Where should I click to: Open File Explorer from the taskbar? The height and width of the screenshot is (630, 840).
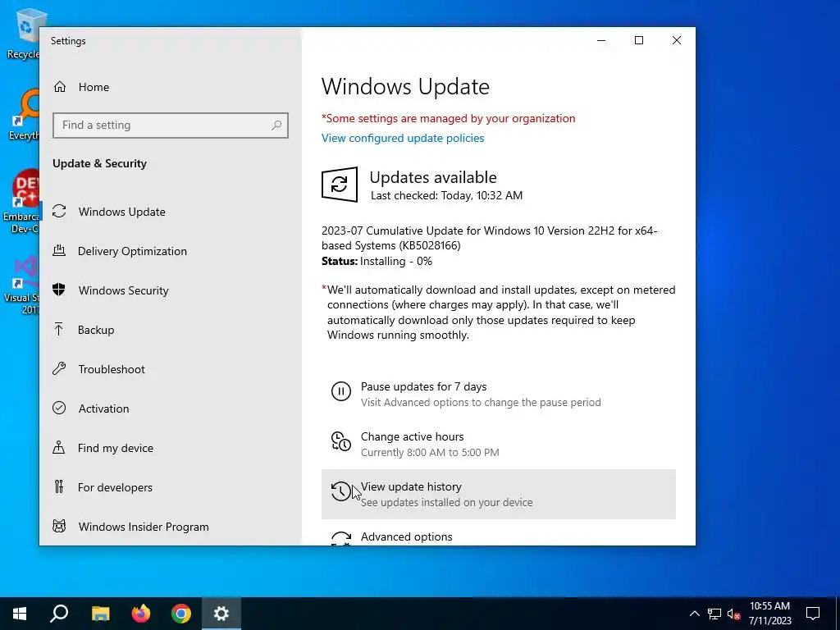100,614
